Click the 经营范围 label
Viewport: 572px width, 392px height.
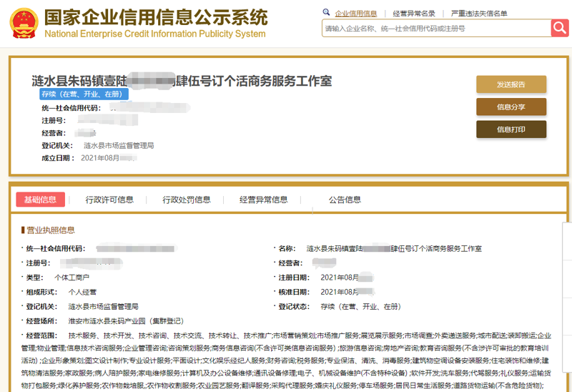[x=42, y=335]
